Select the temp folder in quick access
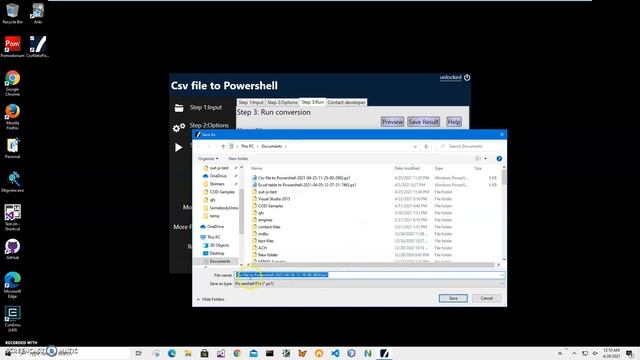The width and height of the screenshot is (640, 360). coord(214,216)
